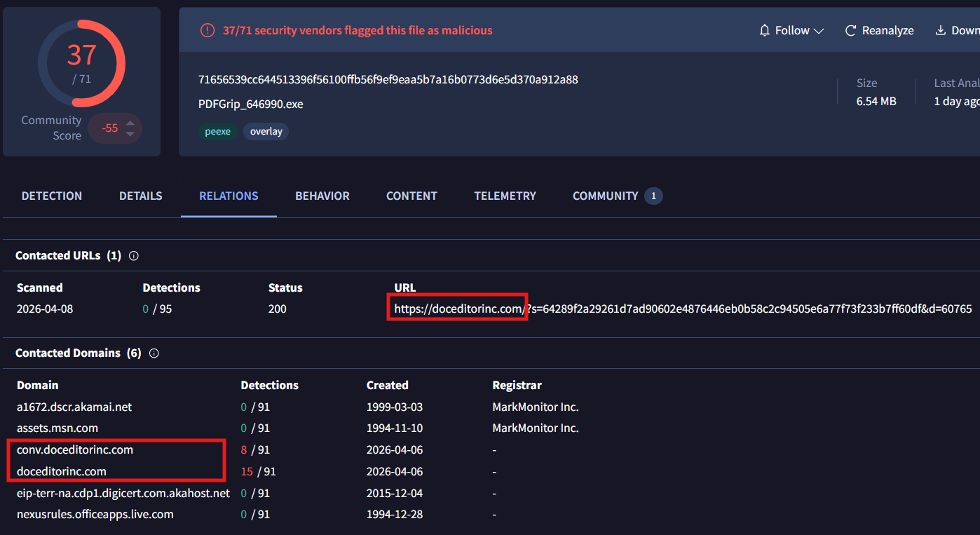Click the Scanned column header
This screenshot has height=535, width=980.
[40, 288]
